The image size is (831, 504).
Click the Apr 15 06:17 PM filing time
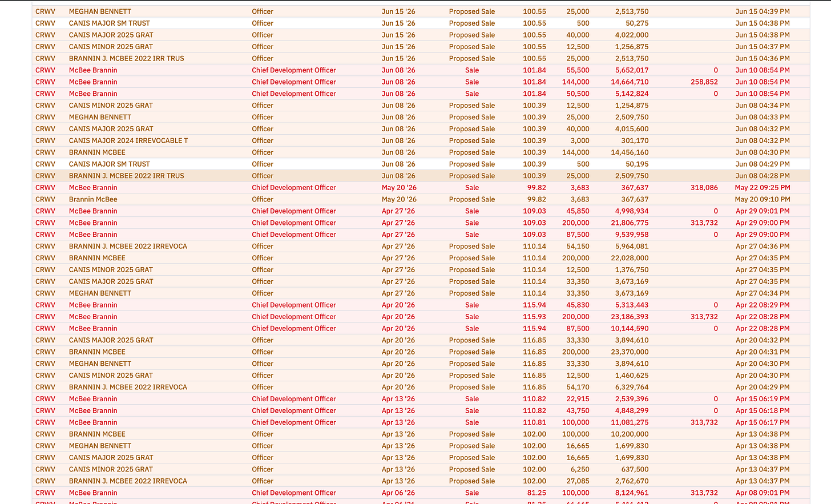(x=763, y=422)
